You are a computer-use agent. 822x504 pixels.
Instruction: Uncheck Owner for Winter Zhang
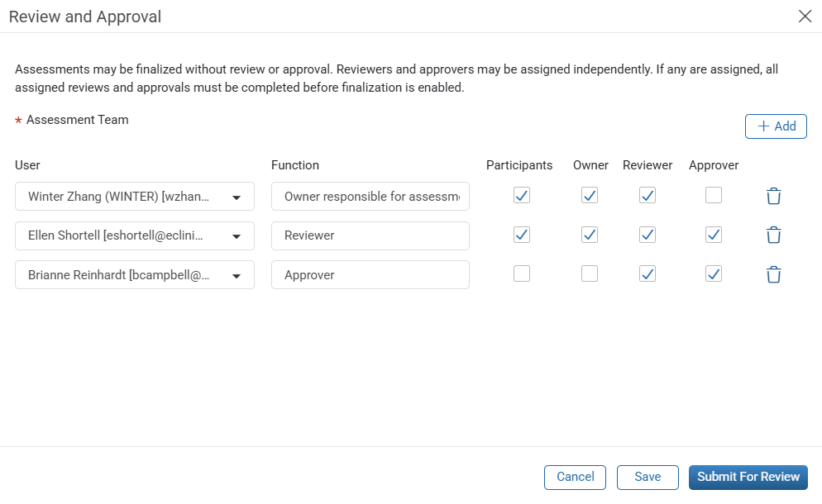(590, 196)
